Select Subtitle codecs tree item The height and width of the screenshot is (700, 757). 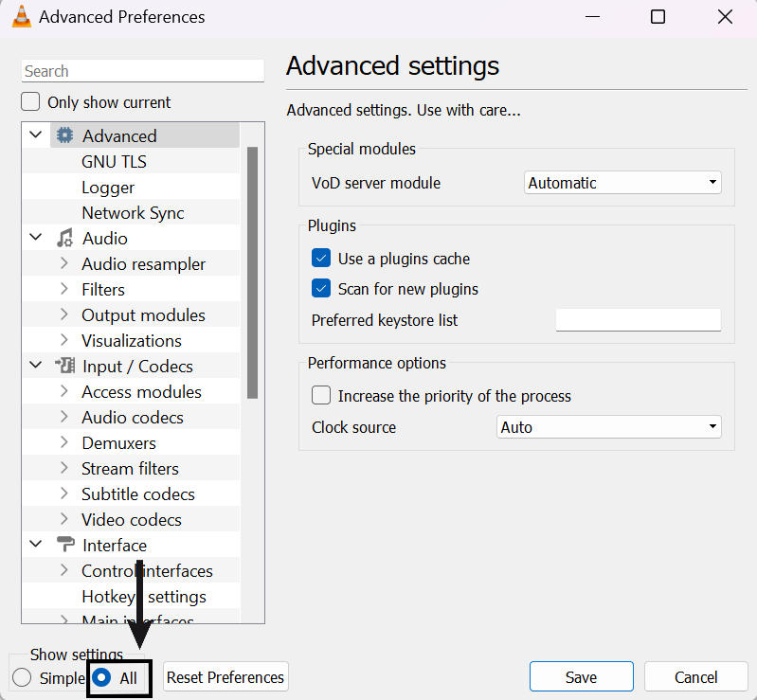point(138,494)
